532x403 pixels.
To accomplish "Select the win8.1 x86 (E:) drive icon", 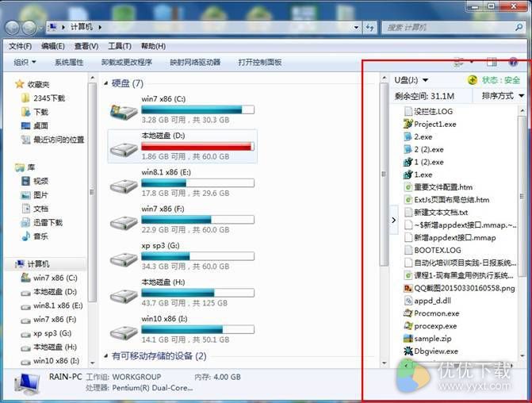I will tap(124, 186).
